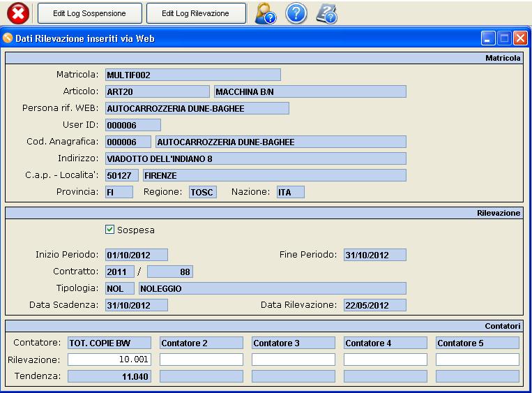Click Tendenza field under Contatore 3

coord(294,376)
